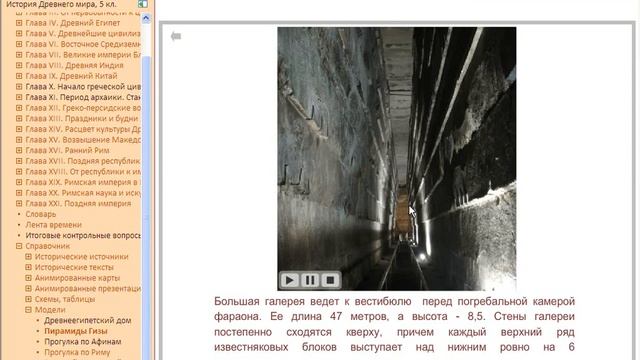Screen dimensions: 640x360
Task: Expand Глава XIII. Праздники и будни
Action: point(19,118)
